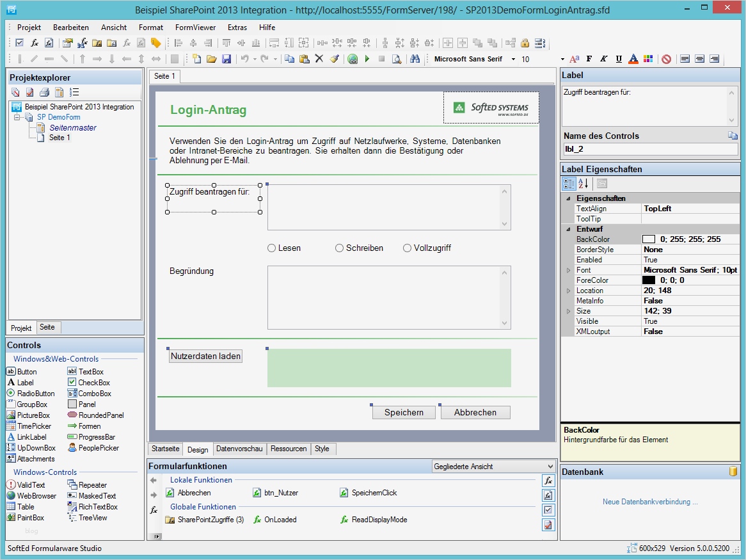Image resolution: width=746 pixels, height=560 pixels.
Task: Click the Nutzerdaten laden button
Action: [206, 356]
